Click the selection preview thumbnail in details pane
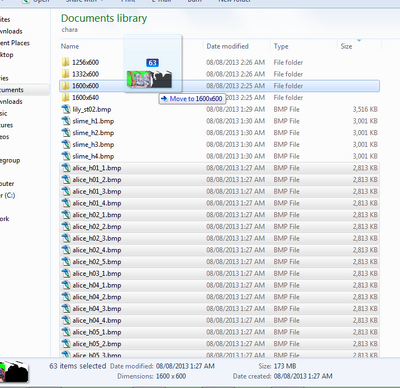 (x=14, y=372)
